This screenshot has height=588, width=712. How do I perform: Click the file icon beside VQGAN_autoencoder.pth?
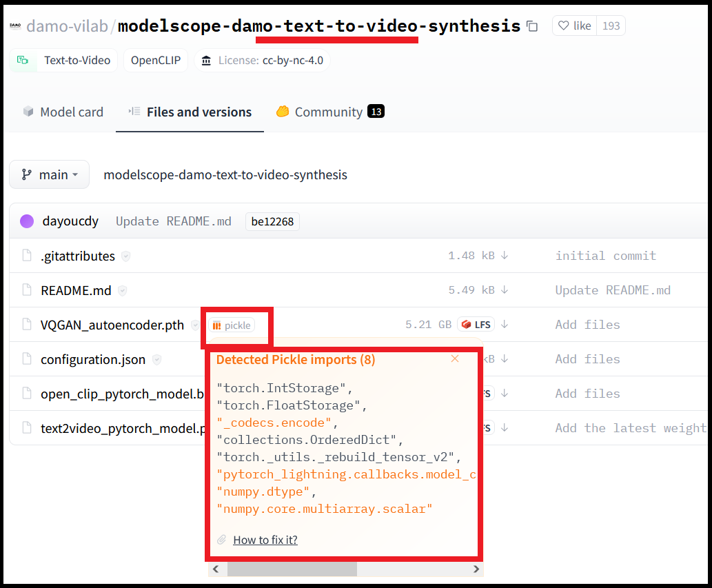28,324
